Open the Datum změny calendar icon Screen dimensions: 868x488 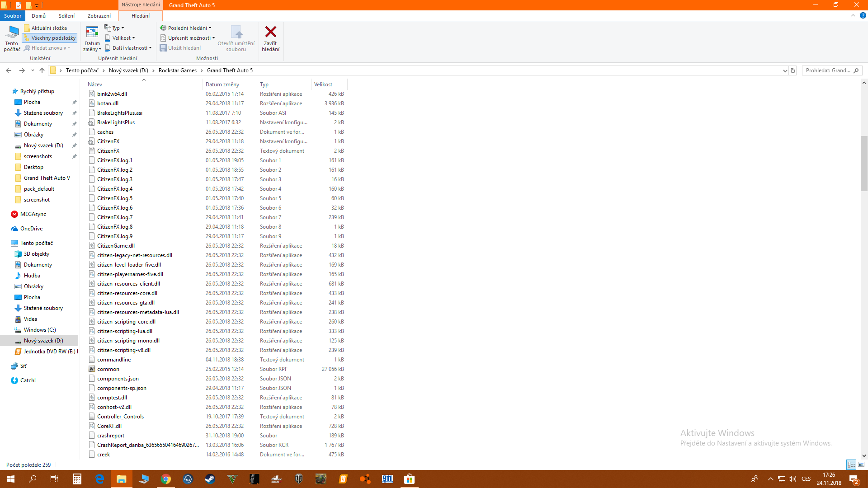[x=92, y=32]
